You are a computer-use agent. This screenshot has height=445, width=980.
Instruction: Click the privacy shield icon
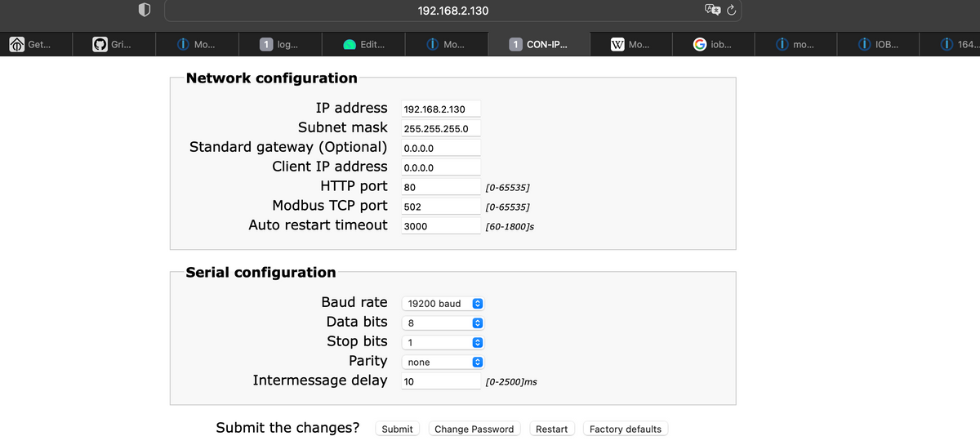click(144, 10)
